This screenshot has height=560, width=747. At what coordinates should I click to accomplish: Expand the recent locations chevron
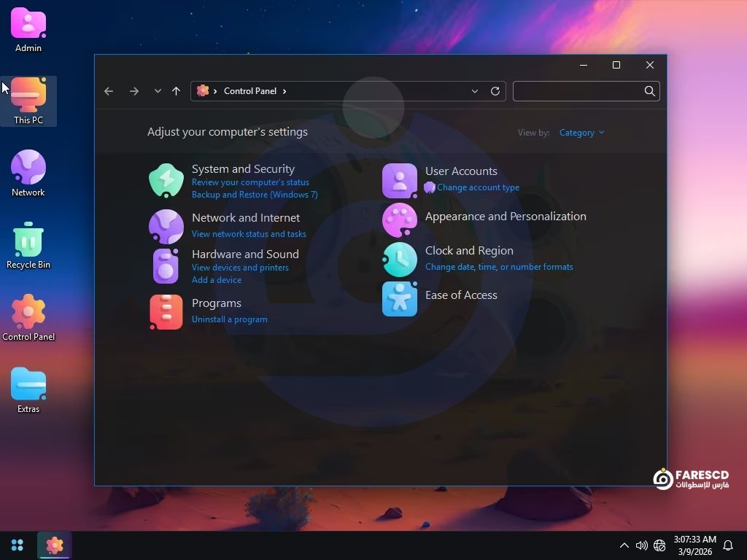pyautogui.click(x=158, y=91)
